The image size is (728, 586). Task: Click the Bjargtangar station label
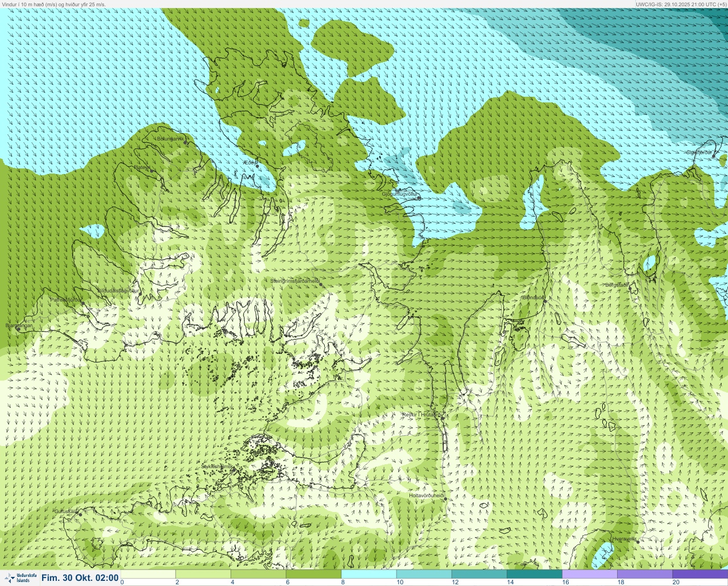click(18, 325)
